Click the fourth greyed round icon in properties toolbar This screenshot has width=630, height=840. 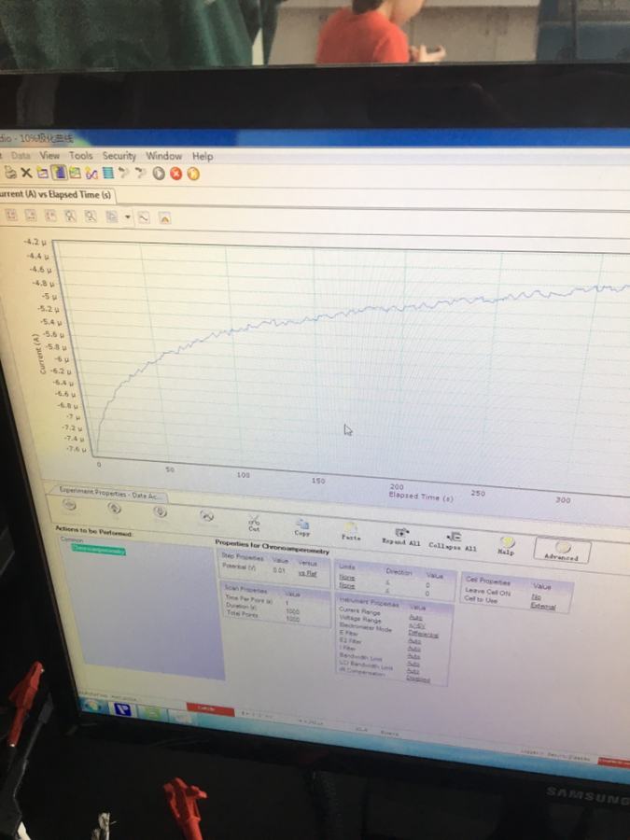206,518
